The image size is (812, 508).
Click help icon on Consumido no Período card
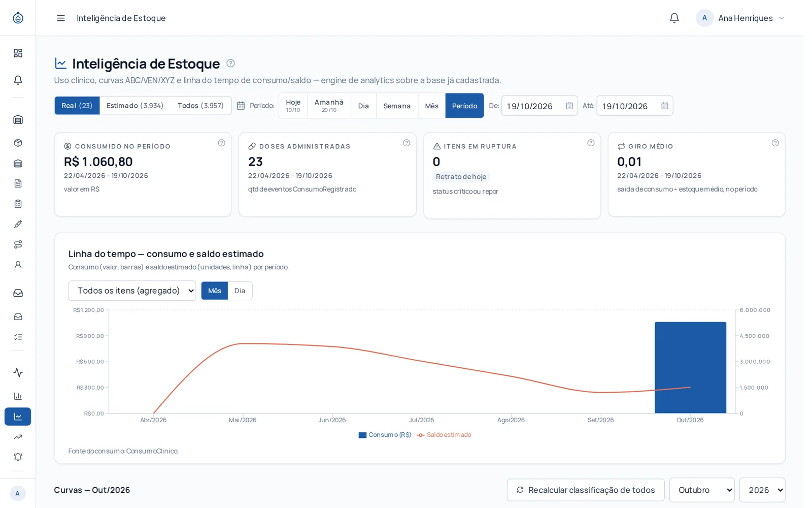coord(221,143)
